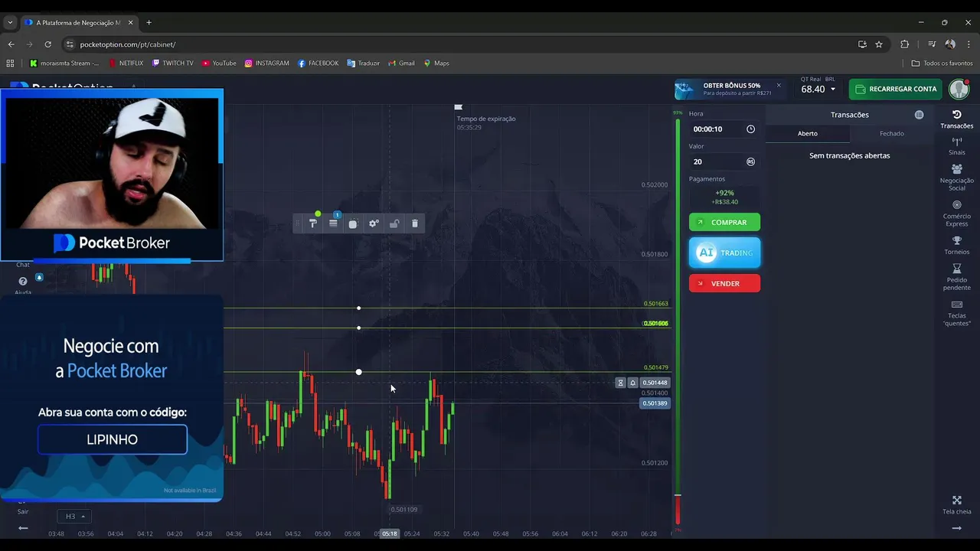Open drawing settings gear icon

point(374,223)
